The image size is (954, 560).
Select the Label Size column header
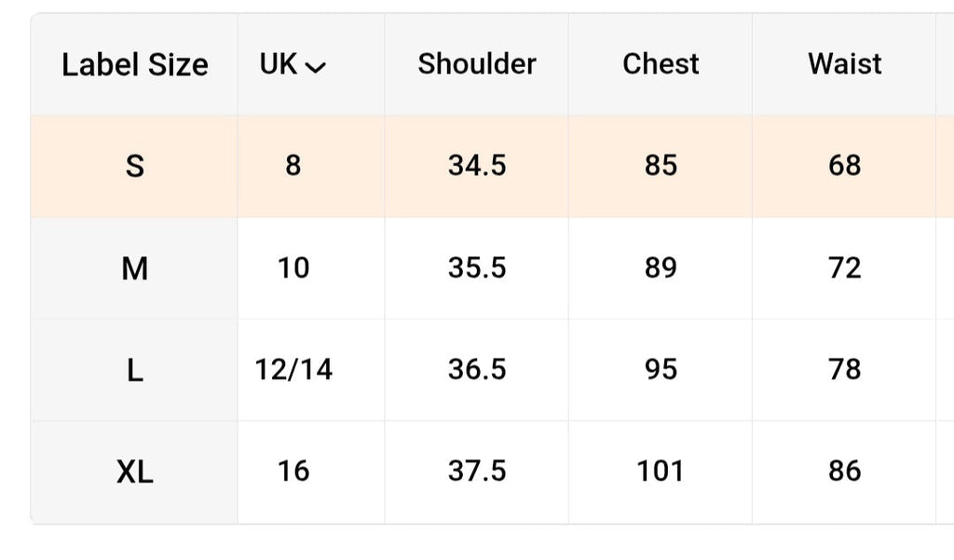pyautogui.click(x=134, y=64)
